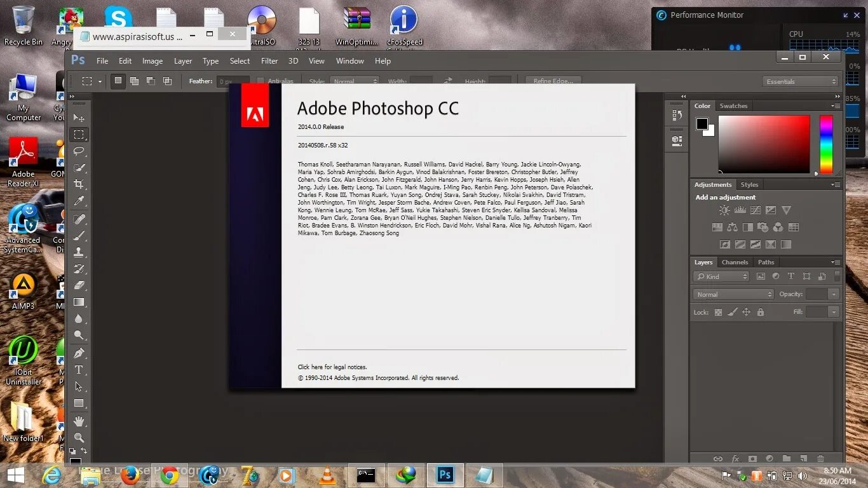Select the Rectangle shape tool
868x488 pixels.
(x=79, y=403)
